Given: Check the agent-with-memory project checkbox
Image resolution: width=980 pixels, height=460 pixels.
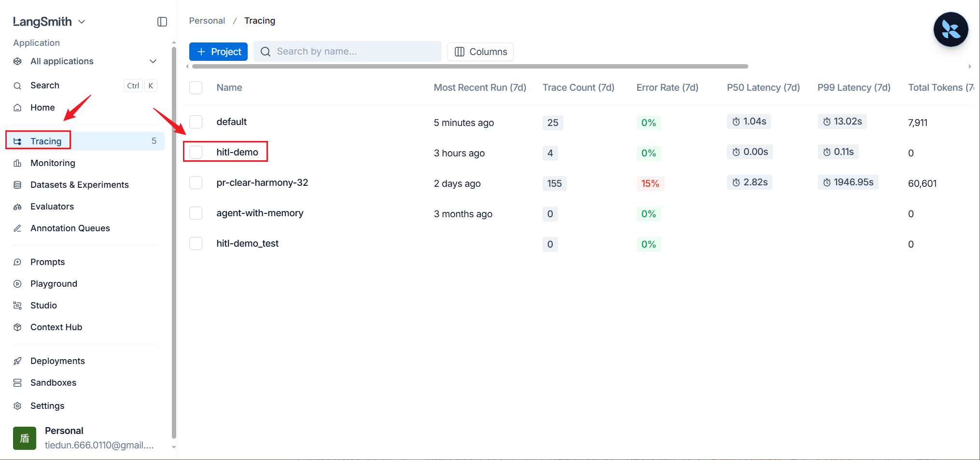Looking at the screenshot, I should [196, 213].
